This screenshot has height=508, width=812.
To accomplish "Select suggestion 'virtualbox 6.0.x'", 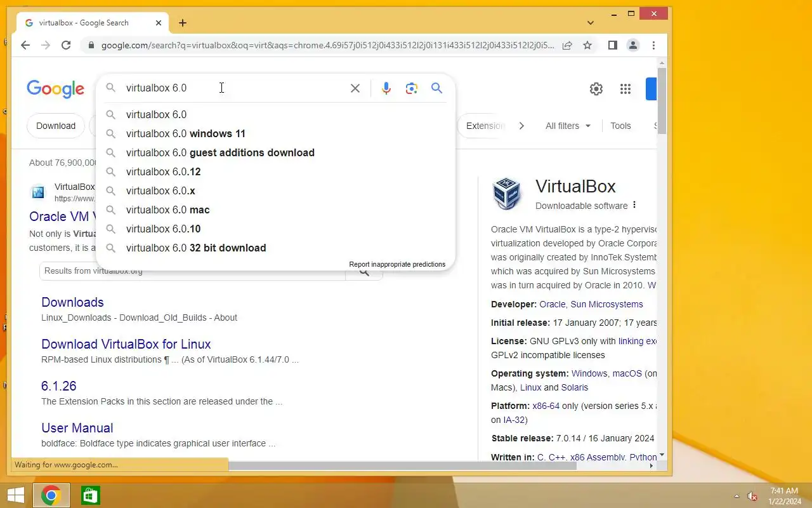I will pos(275,190).
